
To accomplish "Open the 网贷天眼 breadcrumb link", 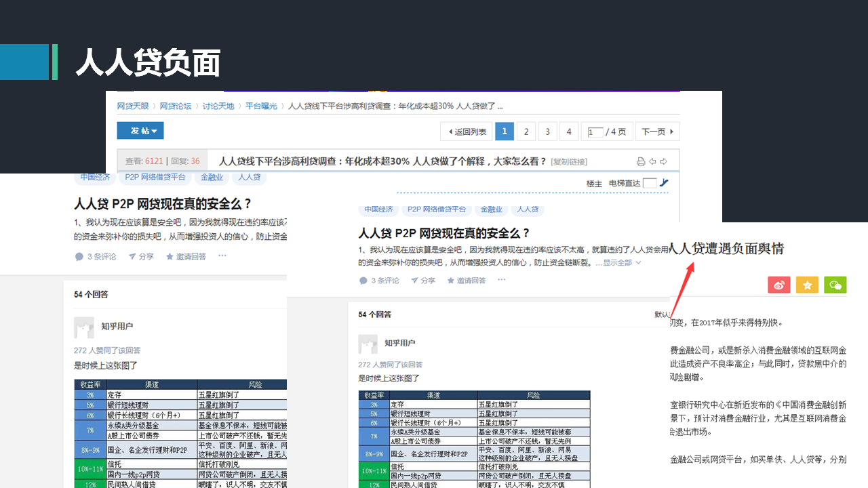I will (x=134, y=106).
